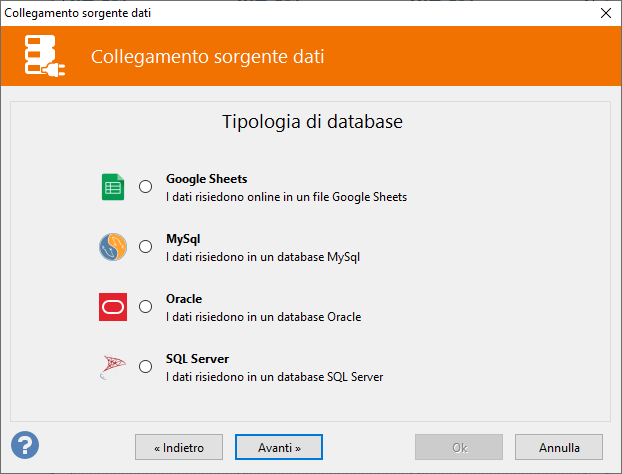Click the greyed-out Ok button
This screenshot has width=622, height=474.
459,447
